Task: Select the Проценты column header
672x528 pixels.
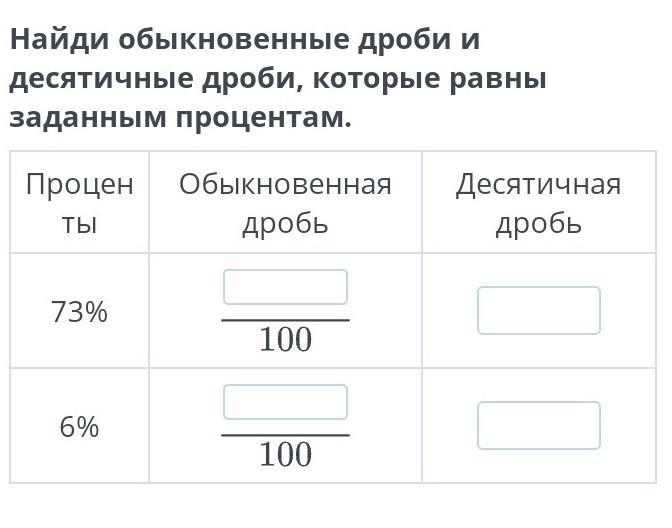Action: tap(79, 203)
